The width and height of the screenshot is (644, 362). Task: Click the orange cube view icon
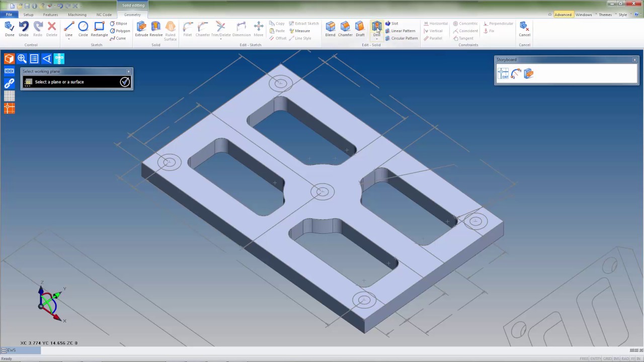coord(9,59)
